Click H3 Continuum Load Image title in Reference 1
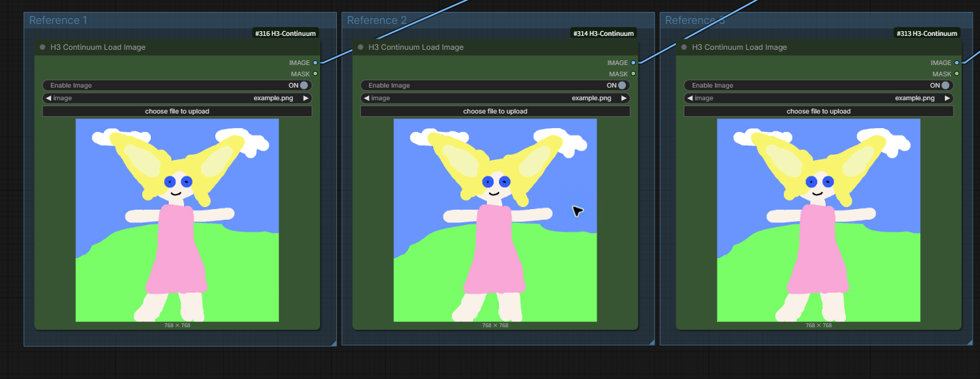Screen dimensions: 980x379 [98, 47]
